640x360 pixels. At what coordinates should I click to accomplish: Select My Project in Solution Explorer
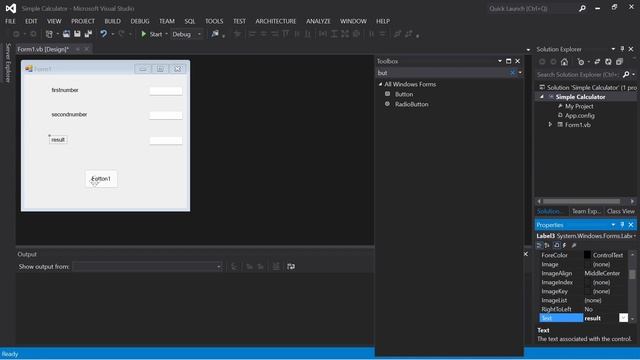579,106
